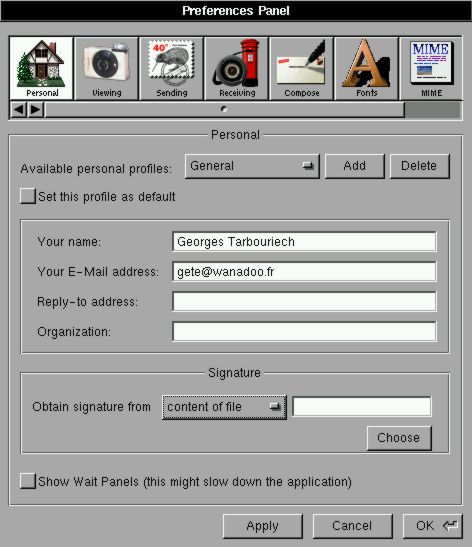Select the Personal house icon
This screenshot has height=547, width=472.
(42, 68)
